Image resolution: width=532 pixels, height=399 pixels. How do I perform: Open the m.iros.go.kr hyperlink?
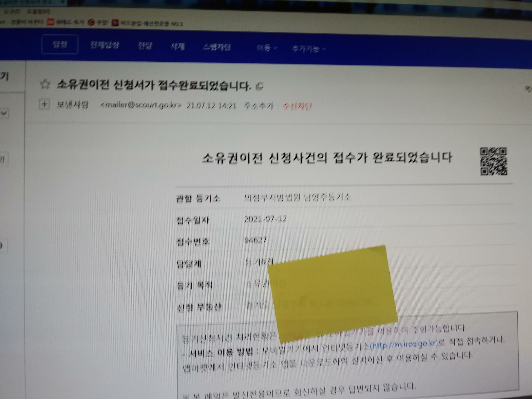404,344
